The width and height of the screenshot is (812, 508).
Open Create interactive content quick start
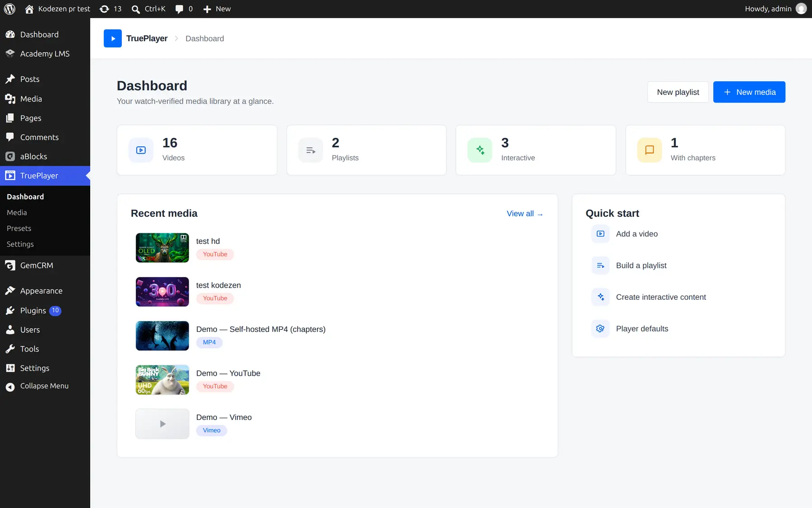click(678, 297)
